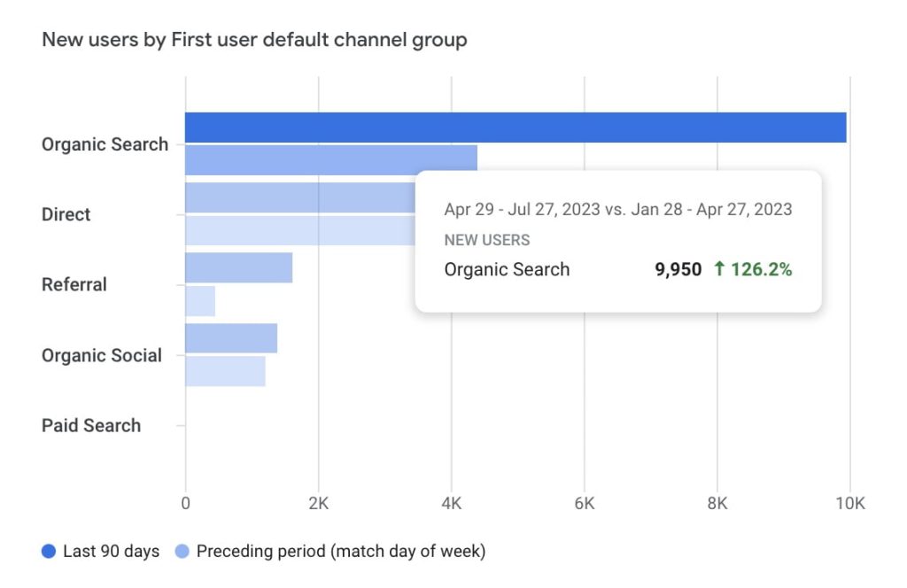Select the Paid Search axis label

(x=91, y=426)
